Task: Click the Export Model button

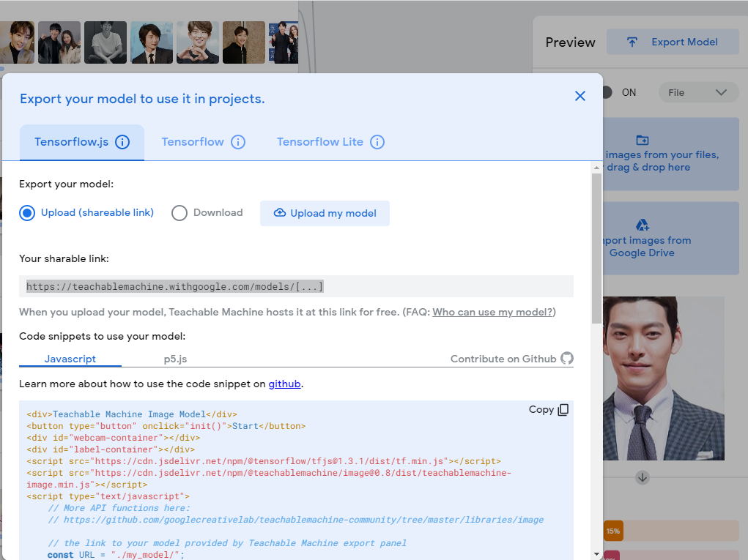Action: tap(673, 42)
